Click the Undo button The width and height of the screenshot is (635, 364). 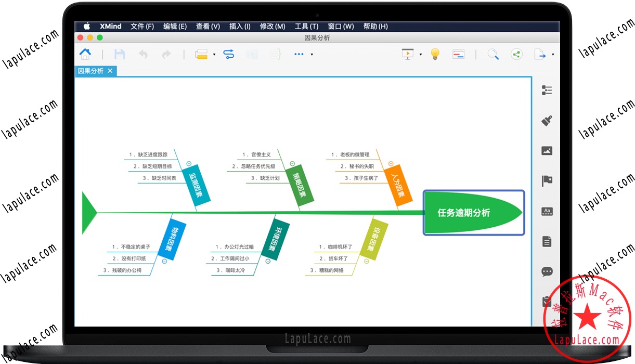(143, 54)
